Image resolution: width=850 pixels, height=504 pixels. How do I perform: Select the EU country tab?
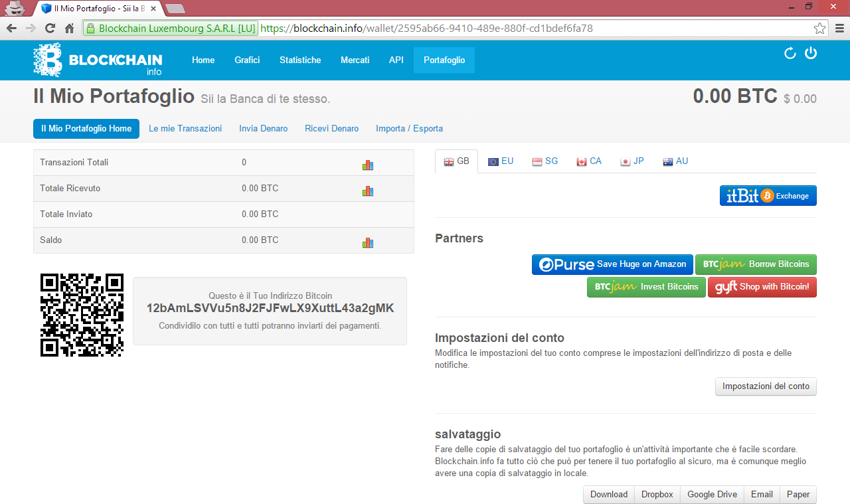coord(501,161)
